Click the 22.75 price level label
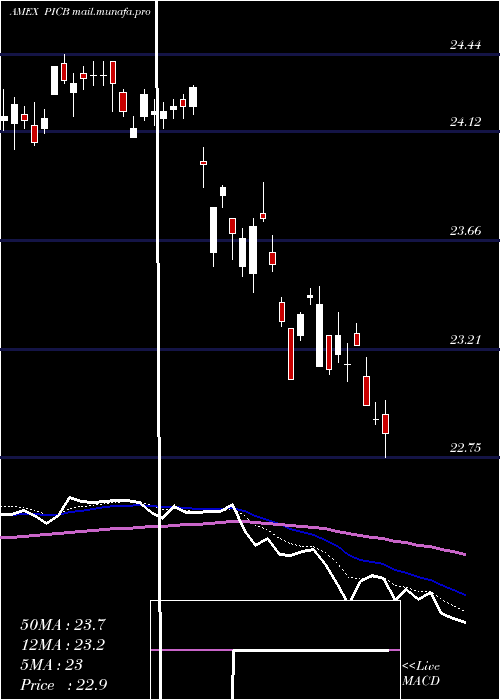This screenshot has height=700, width=500. click(x=465, y=448)
